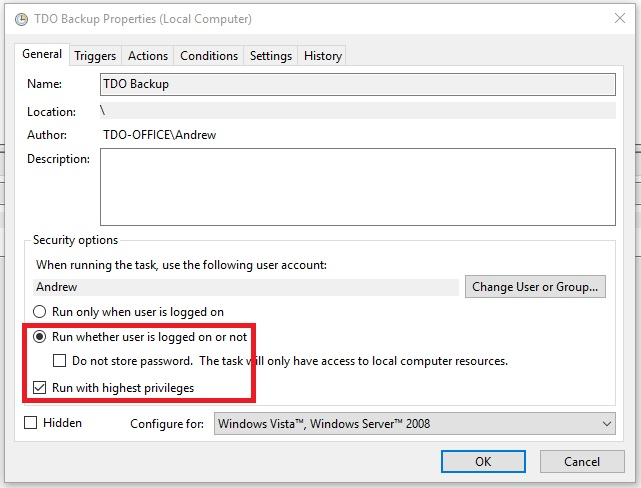Click the Name field containing TDO Backup
This screenshot has height=488, width=641.
click(357, 85)
